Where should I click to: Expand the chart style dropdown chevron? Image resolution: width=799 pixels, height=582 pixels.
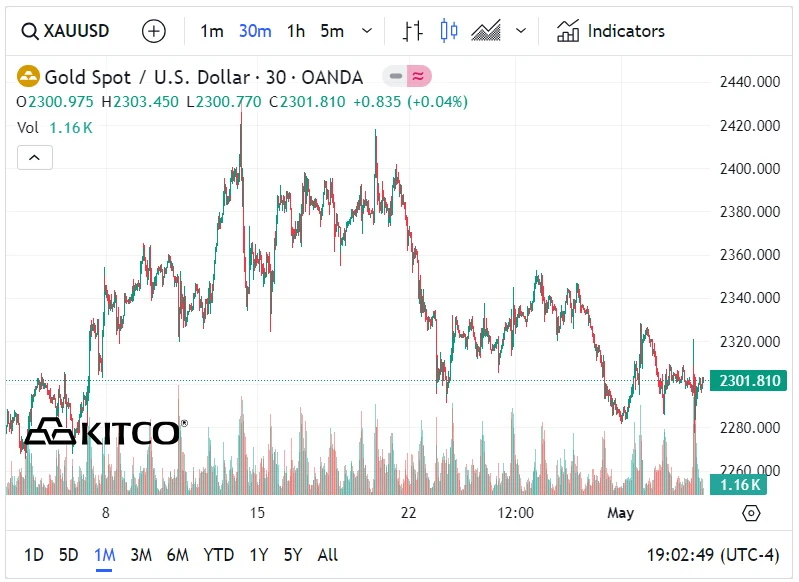tap(520, 31)
